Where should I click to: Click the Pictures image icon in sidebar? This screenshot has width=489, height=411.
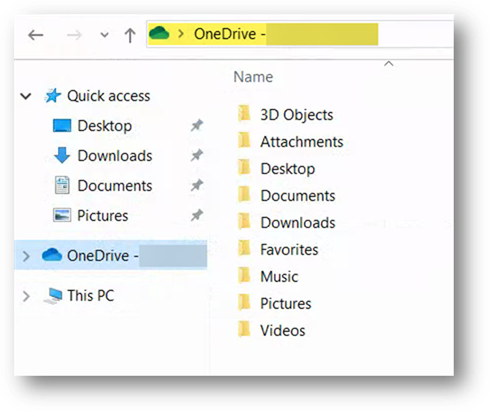(62, 215)
